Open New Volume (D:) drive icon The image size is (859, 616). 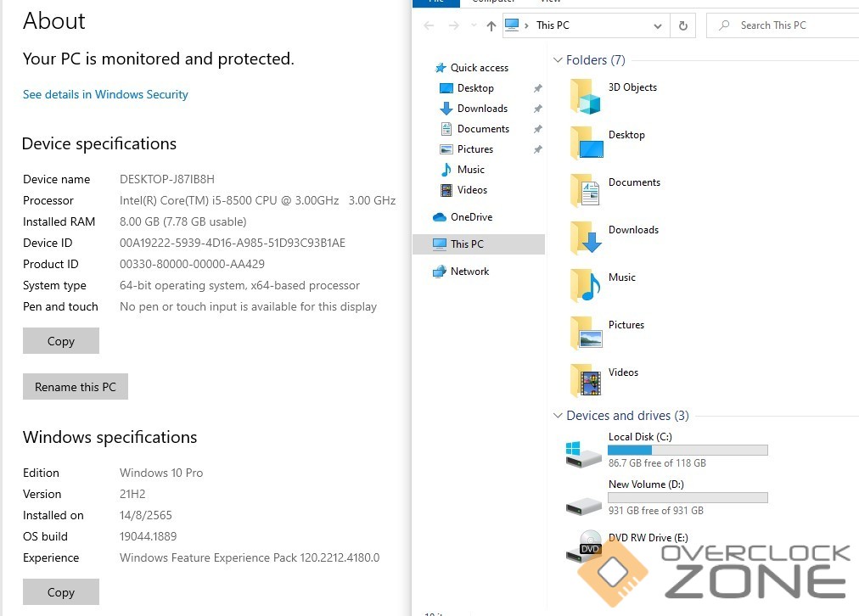click(584, 503)
